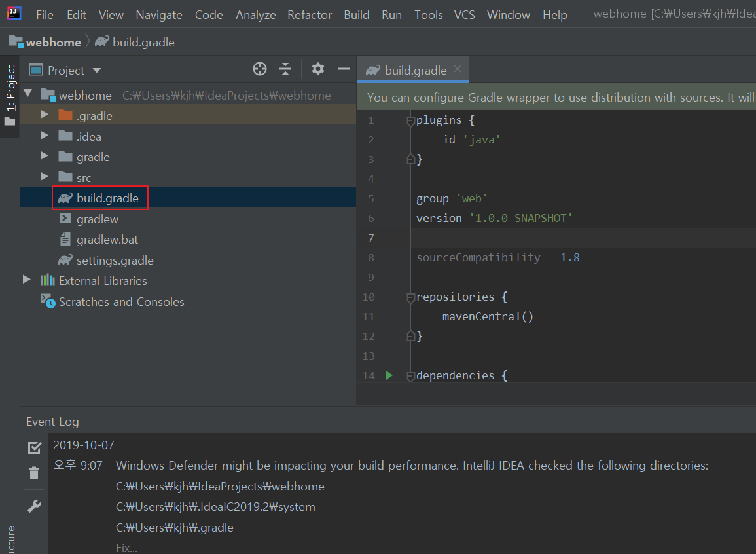756x554 pixels.
Task: Click the External Libraries bars icon
Action: [x=47, y=280]
